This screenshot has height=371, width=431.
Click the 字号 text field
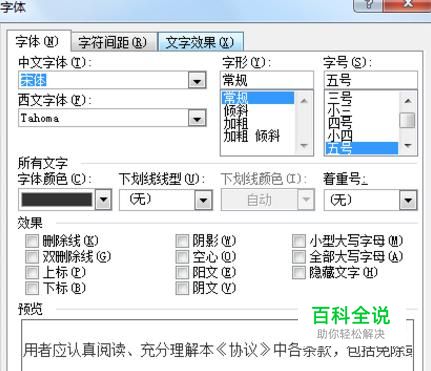(370, 80)
